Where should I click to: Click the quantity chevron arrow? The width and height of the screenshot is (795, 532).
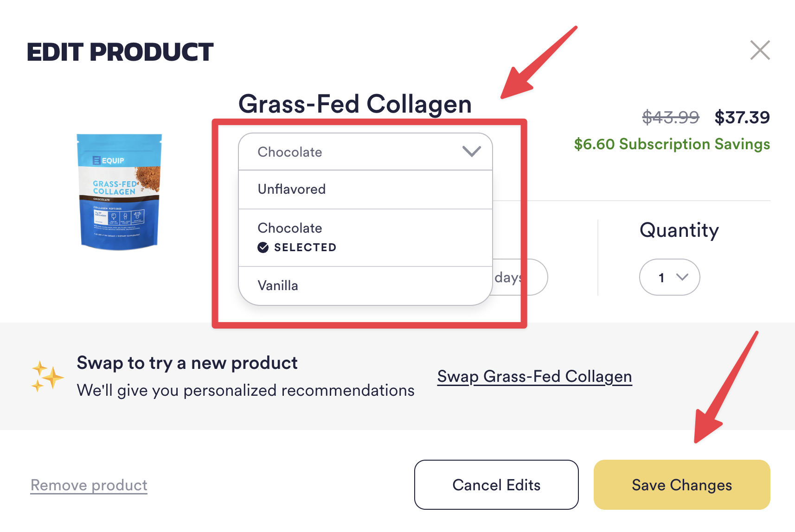click(682, 277)
